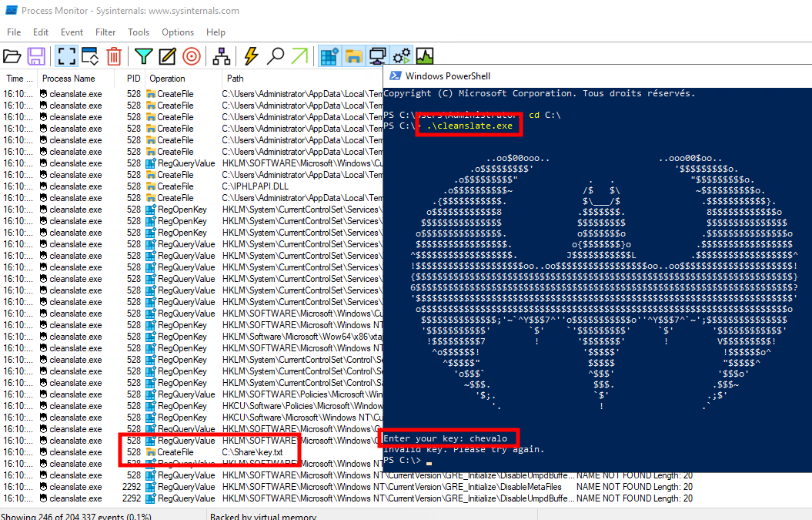This screenshot has width=812, height=520.
Task: Toggle Show Registry Activity button
Action: [x=329, y=56]
